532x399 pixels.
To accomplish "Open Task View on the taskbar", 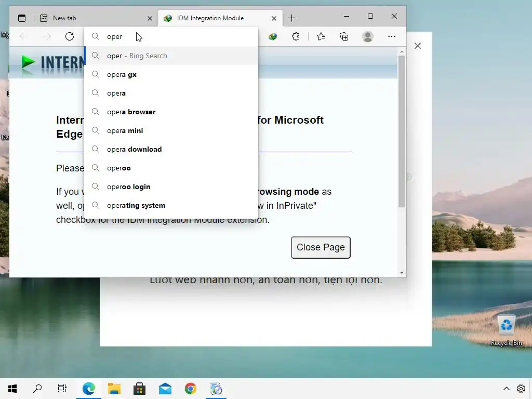I will pyautogui.click(x=62, y=389).
